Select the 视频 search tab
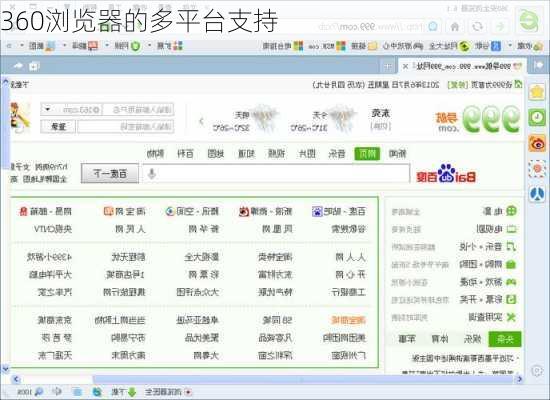 276,153
